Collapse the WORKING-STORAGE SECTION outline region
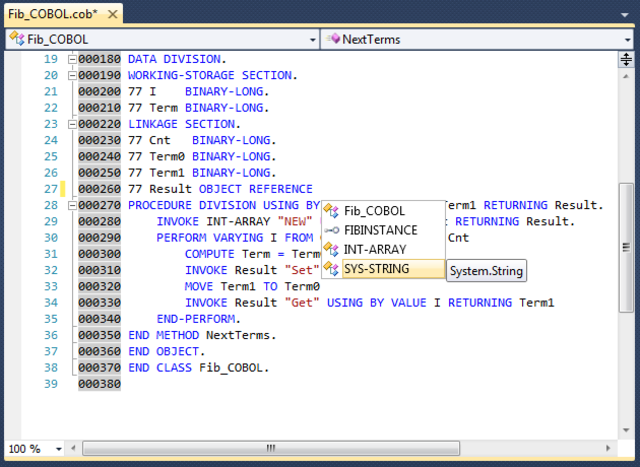 (72, 76)
